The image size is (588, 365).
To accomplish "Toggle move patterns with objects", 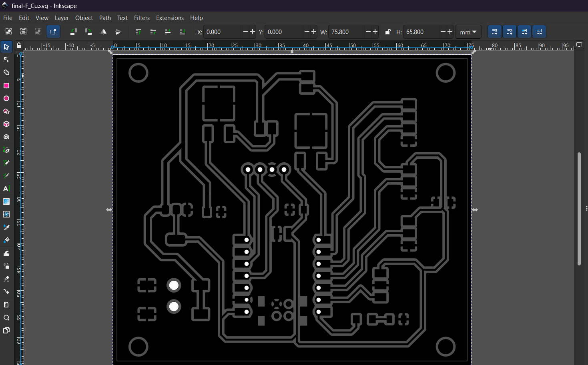I will tap(539, 32).
